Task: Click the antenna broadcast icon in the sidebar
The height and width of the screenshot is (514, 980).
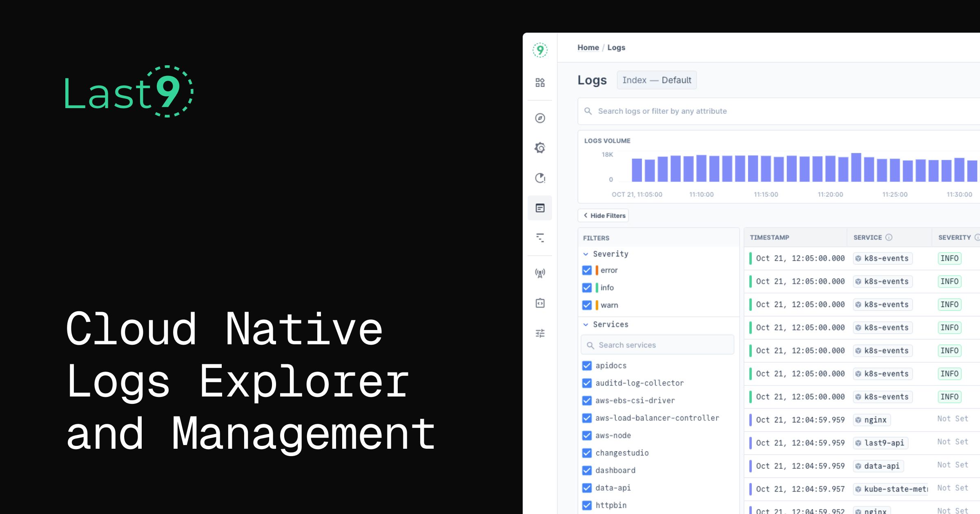Action: pos(540,273)
